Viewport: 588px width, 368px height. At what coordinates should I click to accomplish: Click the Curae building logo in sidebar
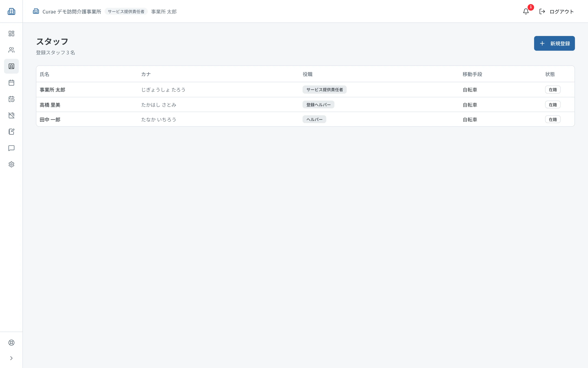click(x=11, y=11)
